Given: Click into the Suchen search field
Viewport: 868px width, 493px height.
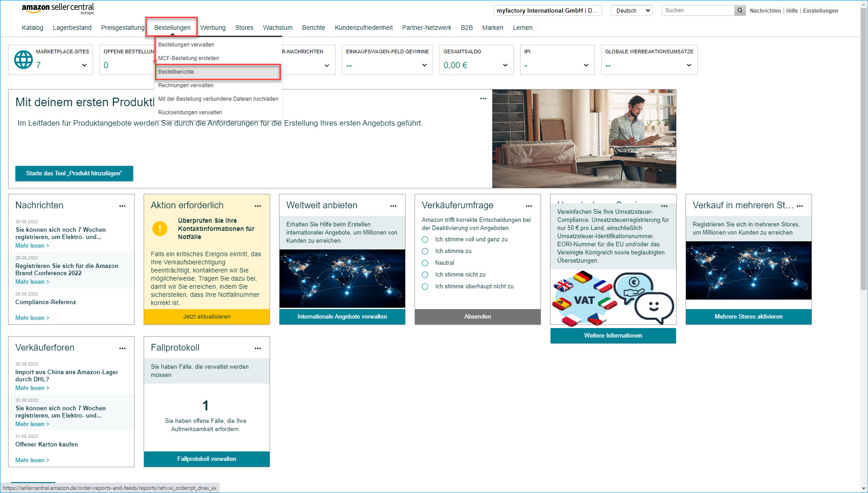Looking at the screenshot, I should [698, 10].
